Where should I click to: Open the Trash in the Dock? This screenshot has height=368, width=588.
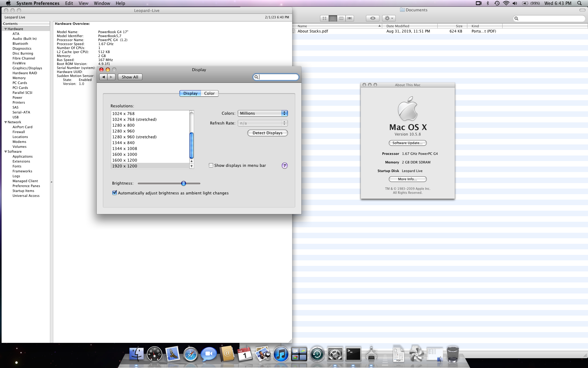[x=453, y=354]
